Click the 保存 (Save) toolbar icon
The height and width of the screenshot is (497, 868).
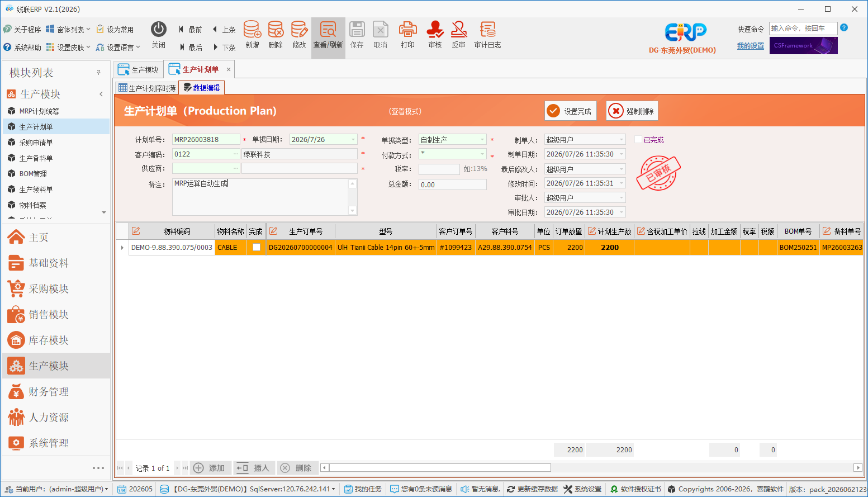357,35
